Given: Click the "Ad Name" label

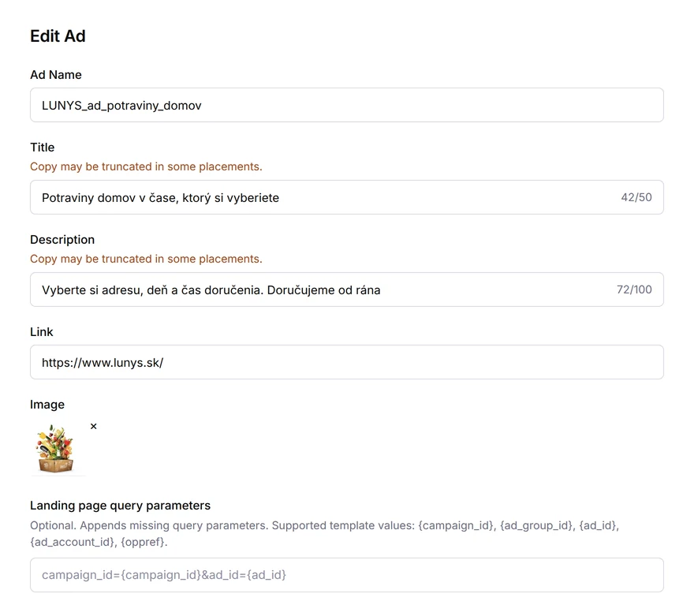Looking at the screenshot, I should 56,75.
